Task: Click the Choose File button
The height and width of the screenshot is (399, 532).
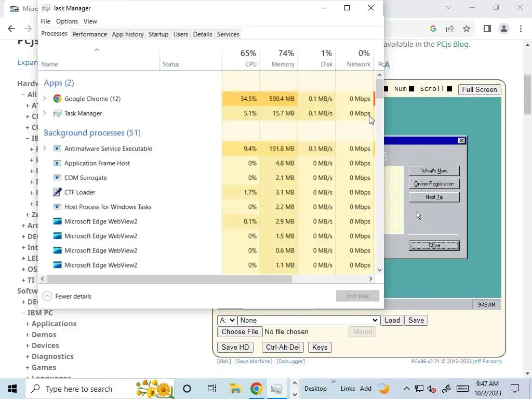Action: 240,332
